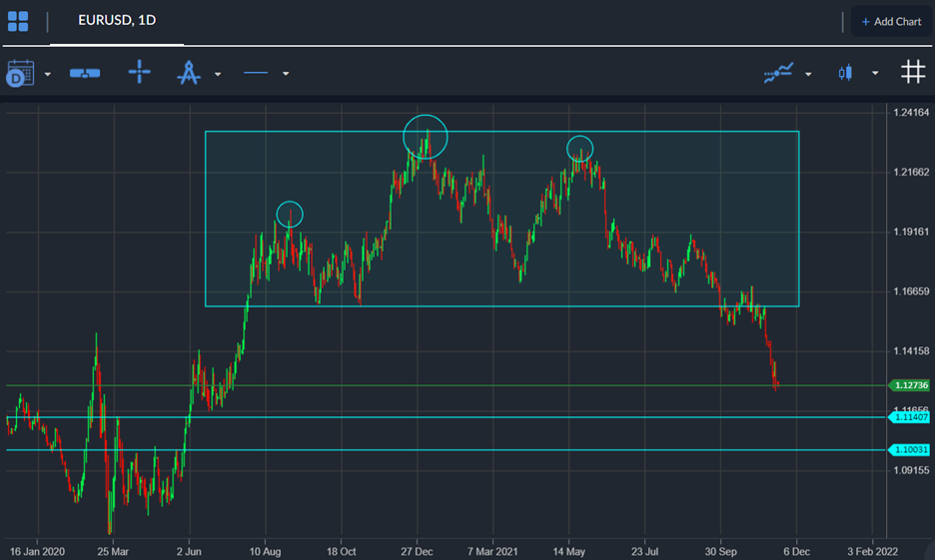Viewport: 935px width, 560px height.
Task: Click the 1.16659 price axis value
Action: tap(911, 291)
